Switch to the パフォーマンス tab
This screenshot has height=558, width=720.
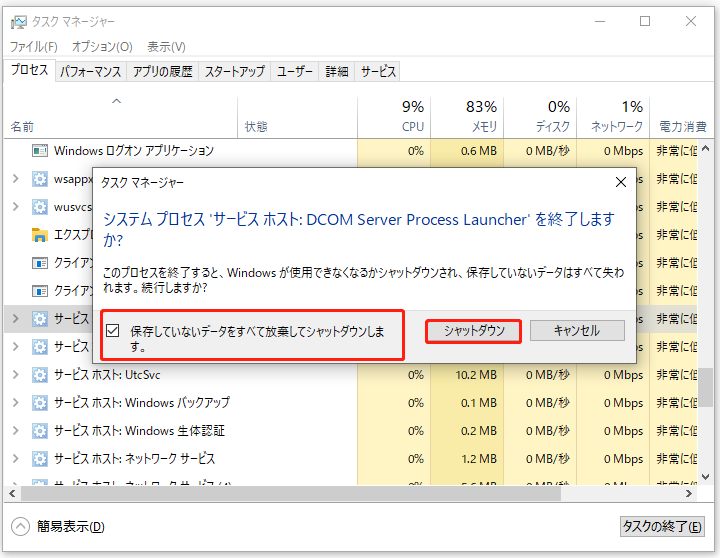click(90, 72)
